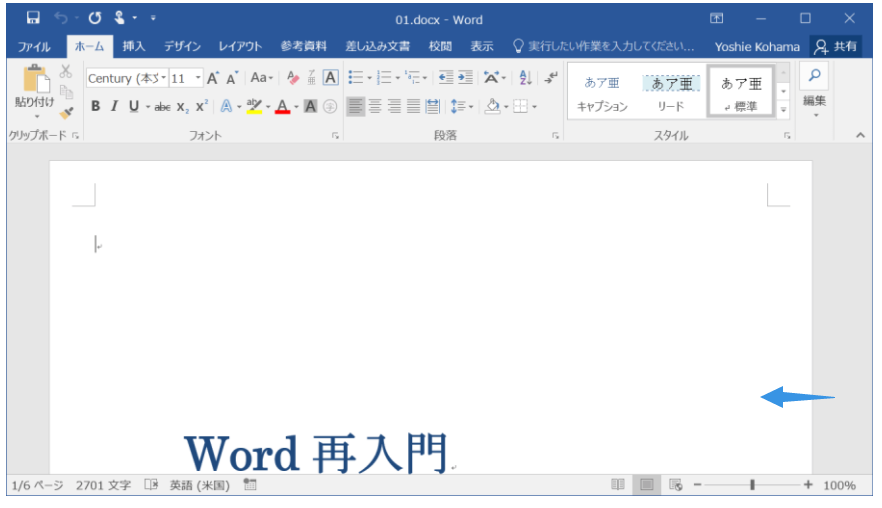Apply distributed alignment to the paragraph
Image resolution: width=882 pixels, height=508 pixels.
(433, 106)
